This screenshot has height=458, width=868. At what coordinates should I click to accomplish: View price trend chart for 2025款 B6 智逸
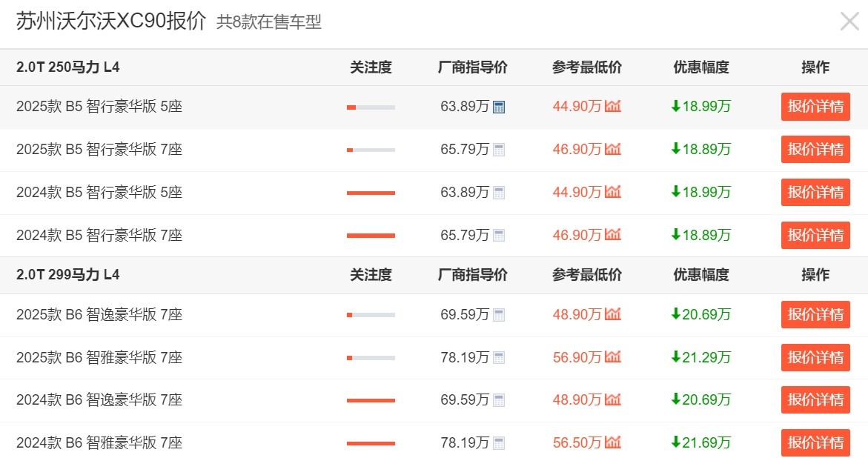pyautogui.click(x=613, y=314)
